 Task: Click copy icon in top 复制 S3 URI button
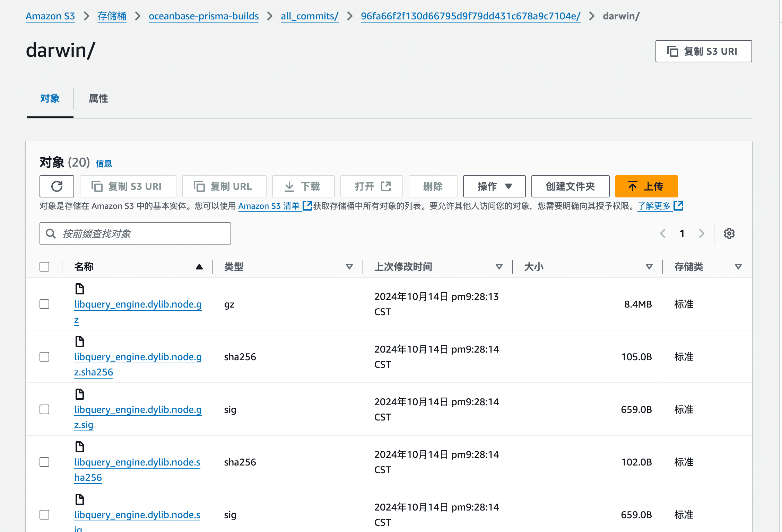coord(672,51)
